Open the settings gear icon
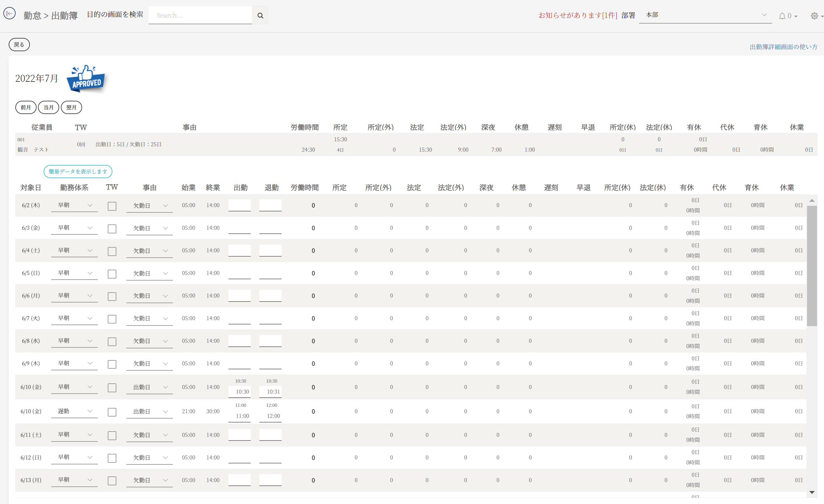Image resolution: width=824 pixels, height=504 pixels. (x=814, y=16)
